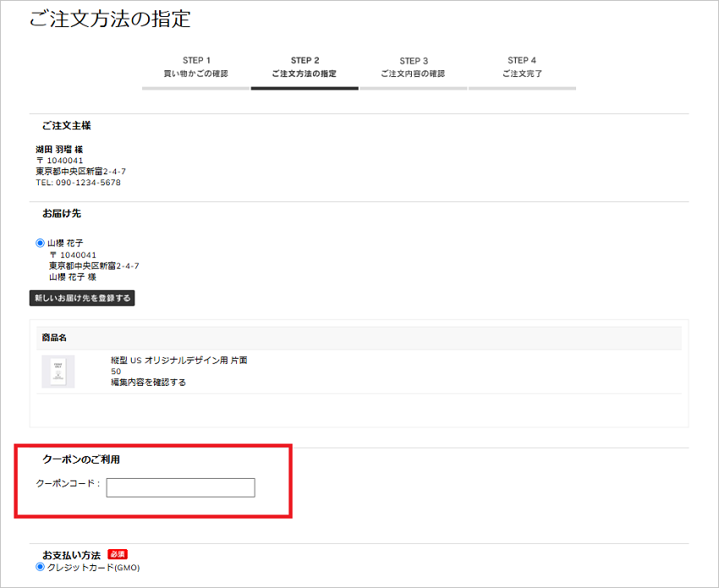Click the quantity value 50 in product row

tap(116, 371)
